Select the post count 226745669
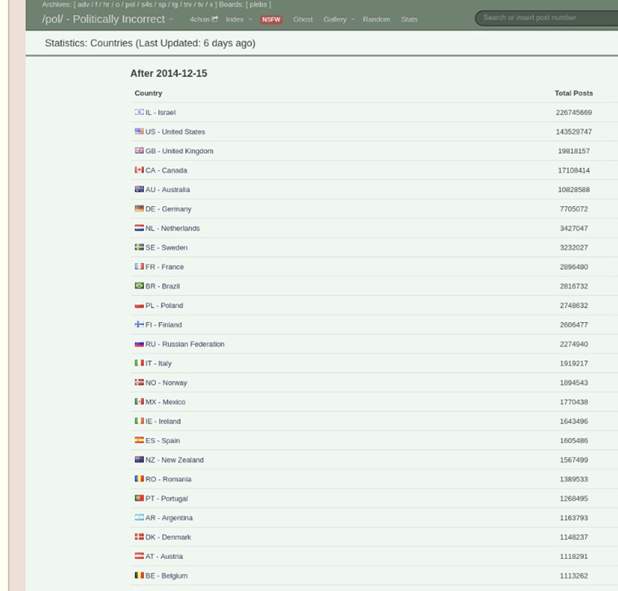The height and width of the screenshot is (591, 618). pyautogui.click(x=573, y=112)
